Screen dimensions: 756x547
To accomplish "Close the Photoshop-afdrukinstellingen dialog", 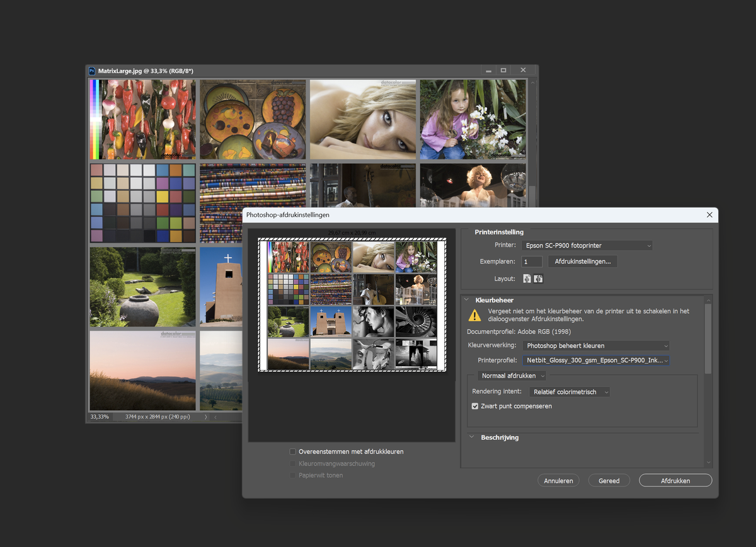I will pyautogui.click(x=709, y=215).
